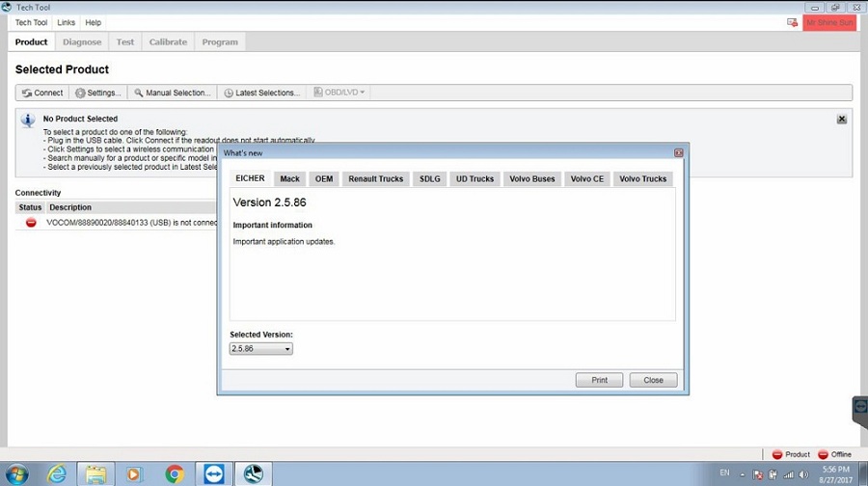Click the Close button in the What's new dialog

coord(653,380)
